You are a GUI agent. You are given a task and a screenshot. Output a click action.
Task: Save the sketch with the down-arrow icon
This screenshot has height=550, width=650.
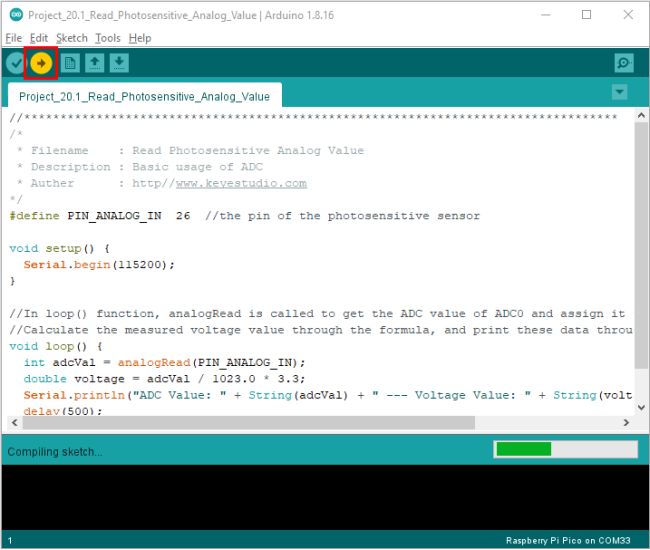[x=119, y=63]
